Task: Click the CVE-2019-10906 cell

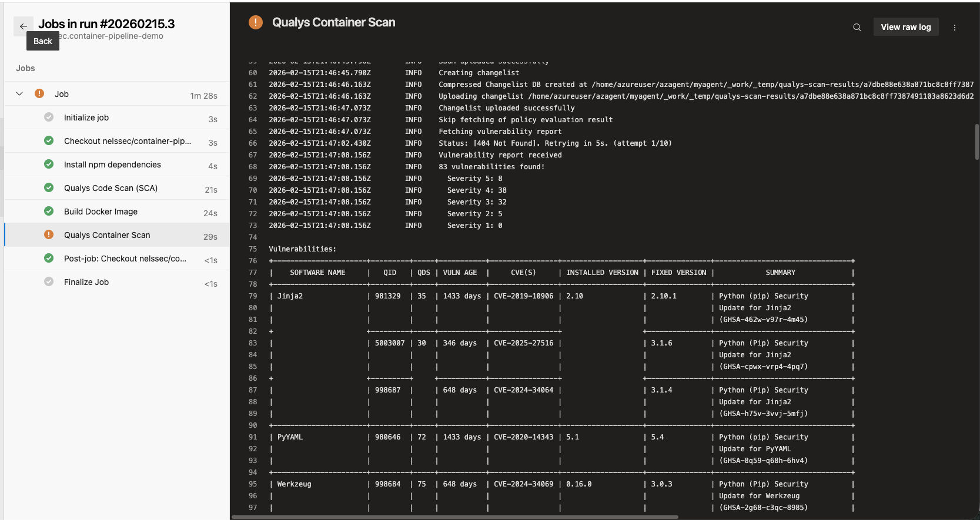Action: click(x=523, y=296)
